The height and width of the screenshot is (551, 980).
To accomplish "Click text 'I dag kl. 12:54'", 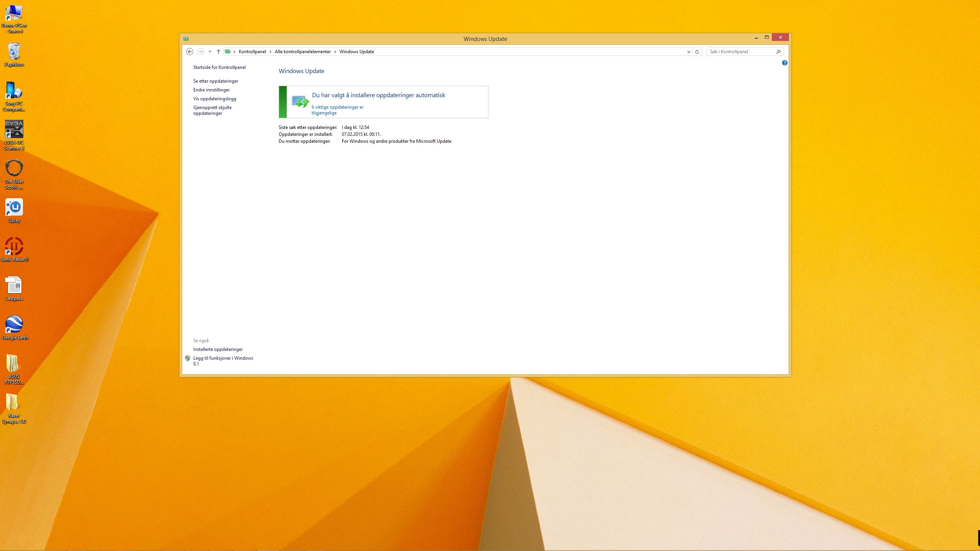I will pyautogui.click(x=355, y=127).
